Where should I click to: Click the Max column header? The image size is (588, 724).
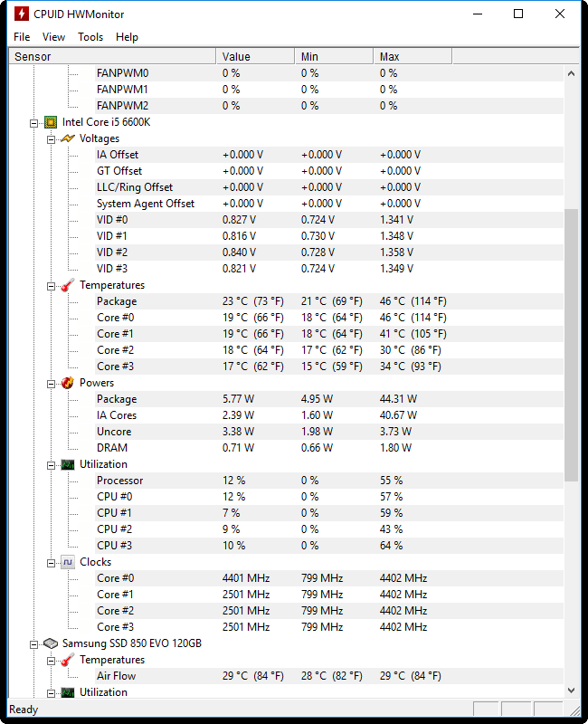pos(413,56)
